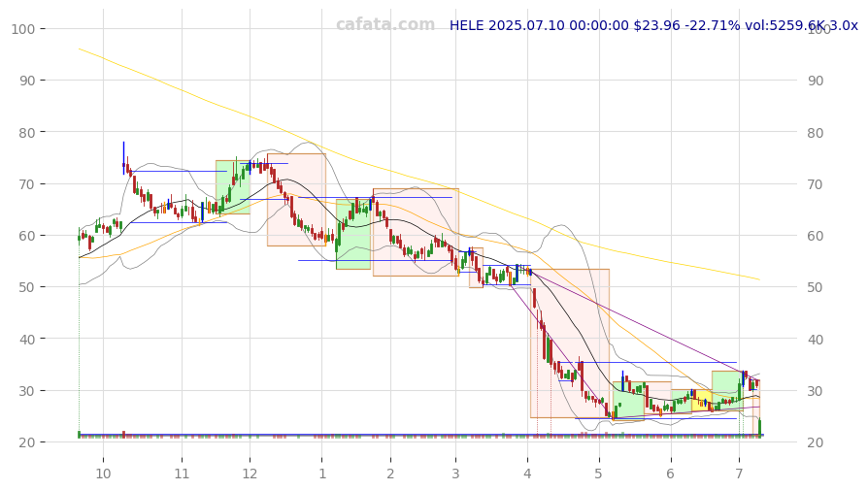This screenshot has width=868, height=490.
Task: Click the x-axis month label 6
Action: click(x=670, y=474)
